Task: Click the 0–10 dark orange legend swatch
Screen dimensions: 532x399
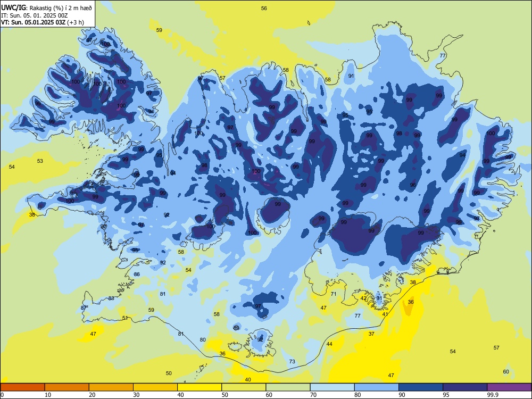Action: (22, 387)
